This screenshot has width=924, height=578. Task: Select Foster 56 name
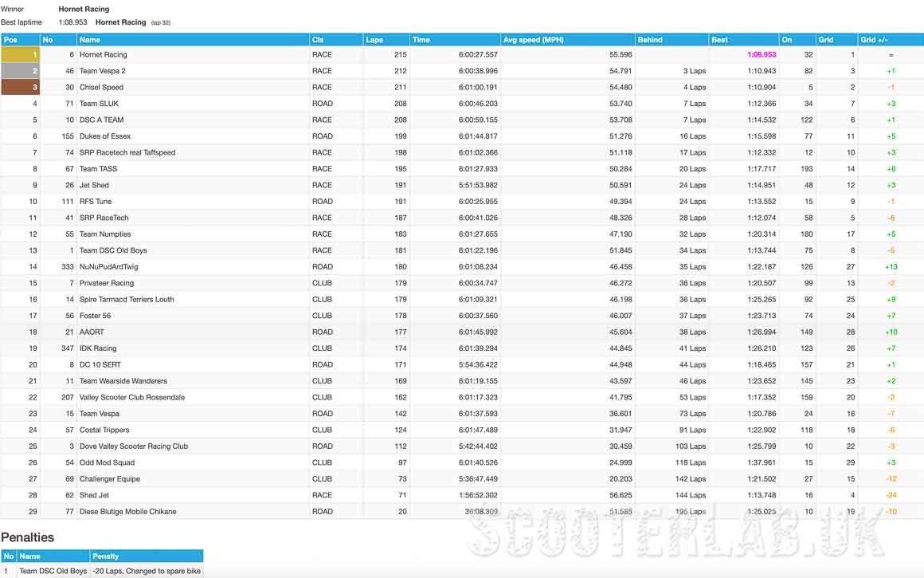tap(95, 316)
